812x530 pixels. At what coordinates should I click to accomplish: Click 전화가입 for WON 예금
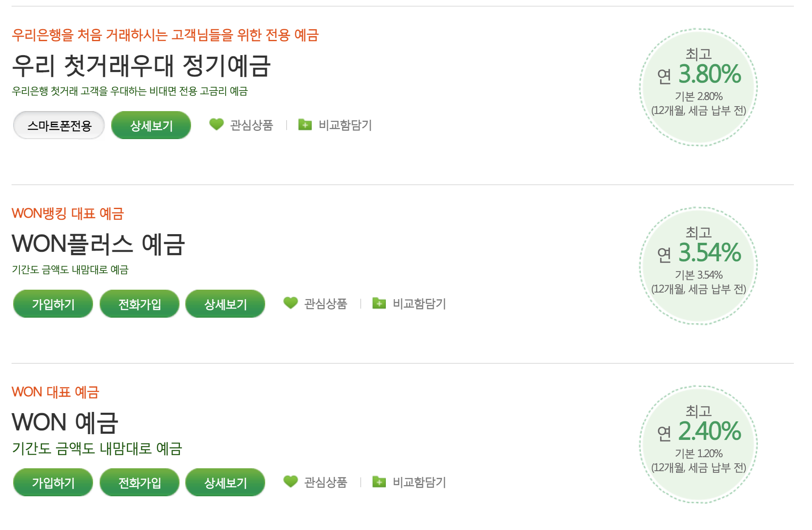pyautogui.click(x=139, y=481)
